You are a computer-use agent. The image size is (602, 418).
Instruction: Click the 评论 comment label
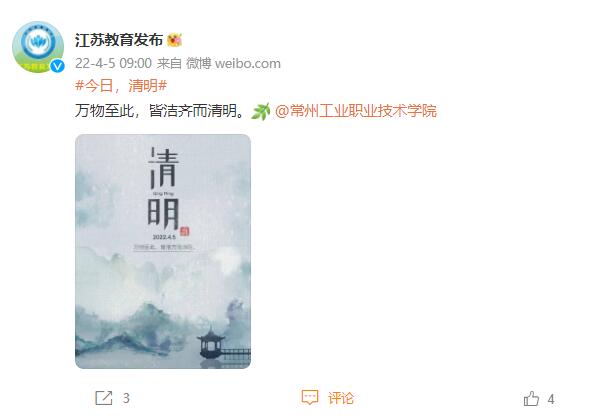click(341, 398)
